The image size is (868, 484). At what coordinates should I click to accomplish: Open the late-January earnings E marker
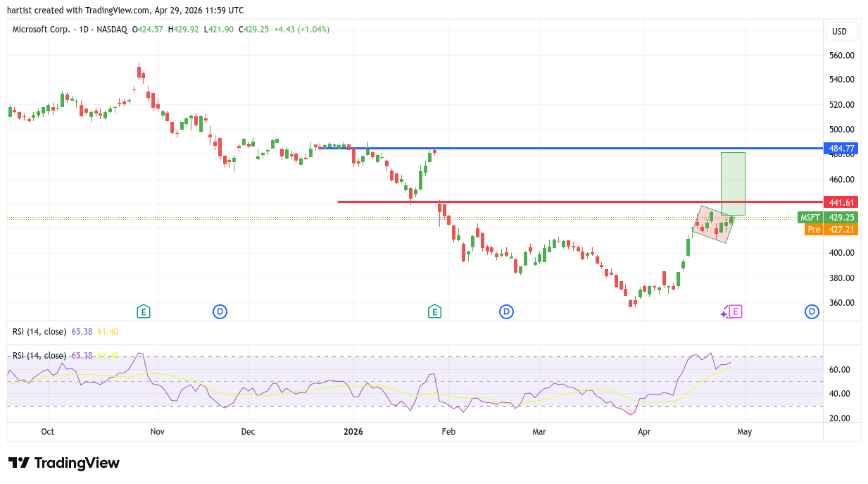434,311
